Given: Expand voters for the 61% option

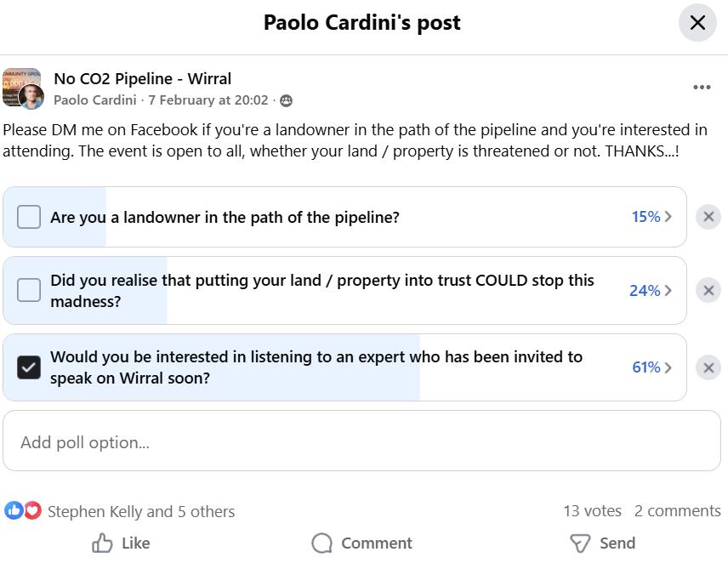Looking at the screenshot, I should click(651, 367).
